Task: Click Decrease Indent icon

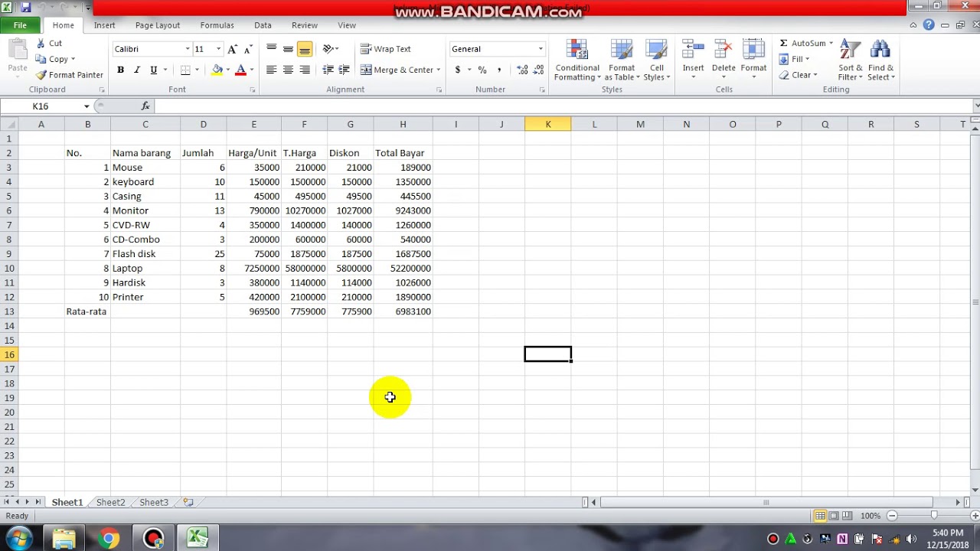Action: 328,70
